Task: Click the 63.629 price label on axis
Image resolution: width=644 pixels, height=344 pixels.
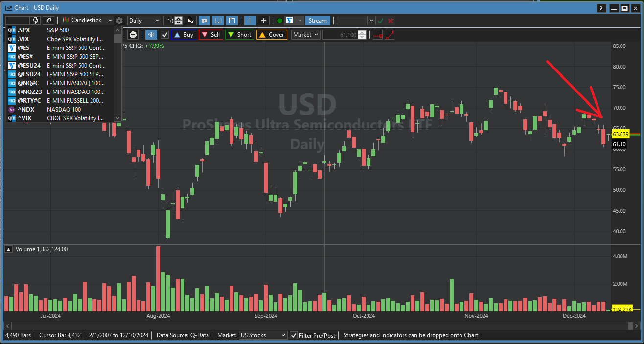Action: point(621,134)
